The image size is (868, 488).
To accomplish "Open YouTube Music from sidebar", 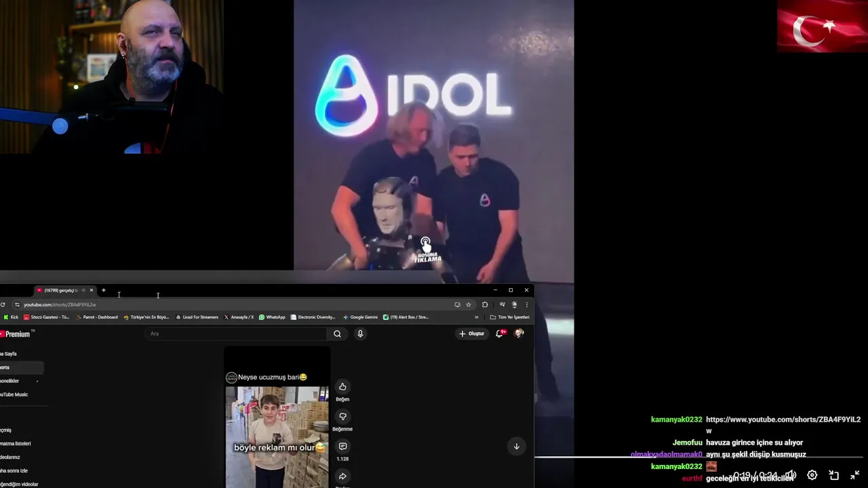I will click(x=20, y=394).
